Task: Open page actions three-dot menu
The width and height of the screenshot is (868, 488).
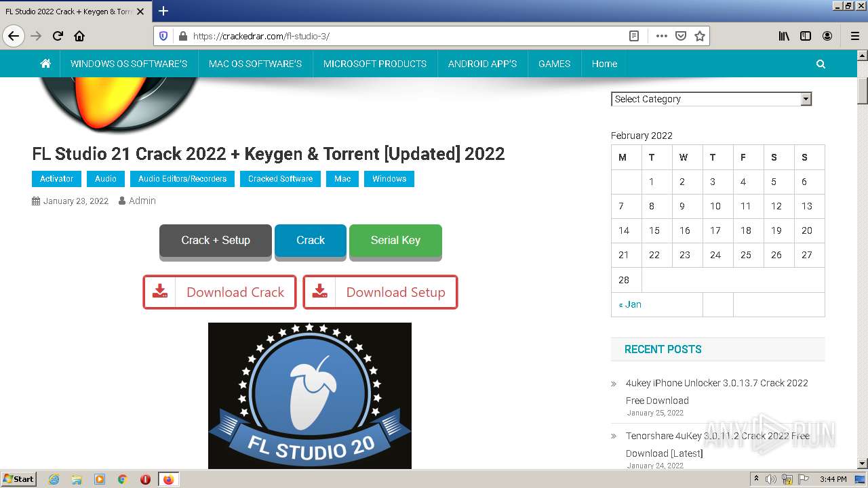Action: click(661, 36)
